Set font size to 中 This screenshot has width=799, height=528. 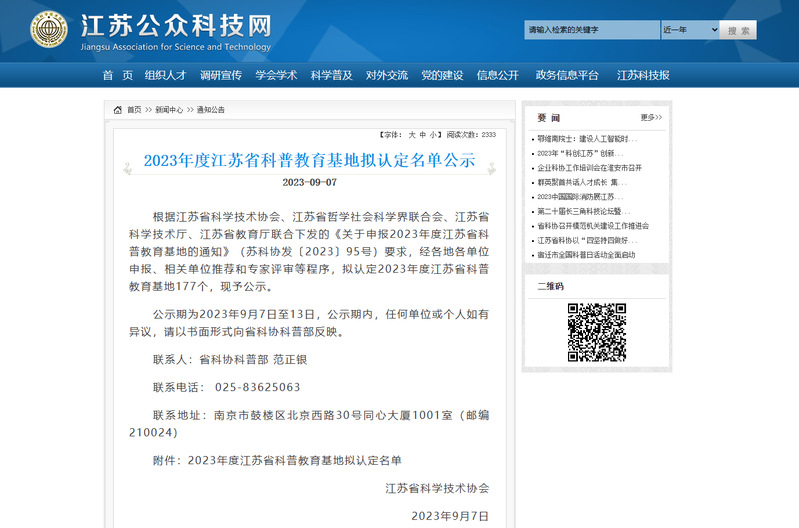(x=422, y=134)
